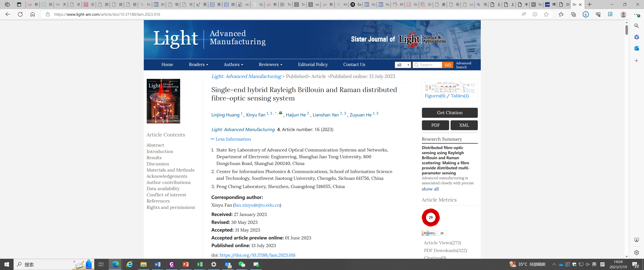This screenshot has width=644, height=270.
Task: Click the journal Search input field
Action: [427, 65]
